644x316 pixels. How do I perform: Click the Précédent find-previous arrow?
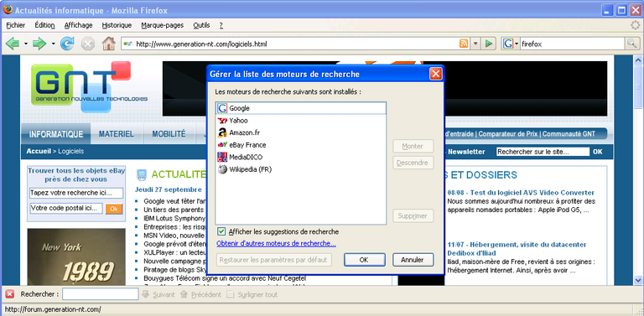coord(184,295)
